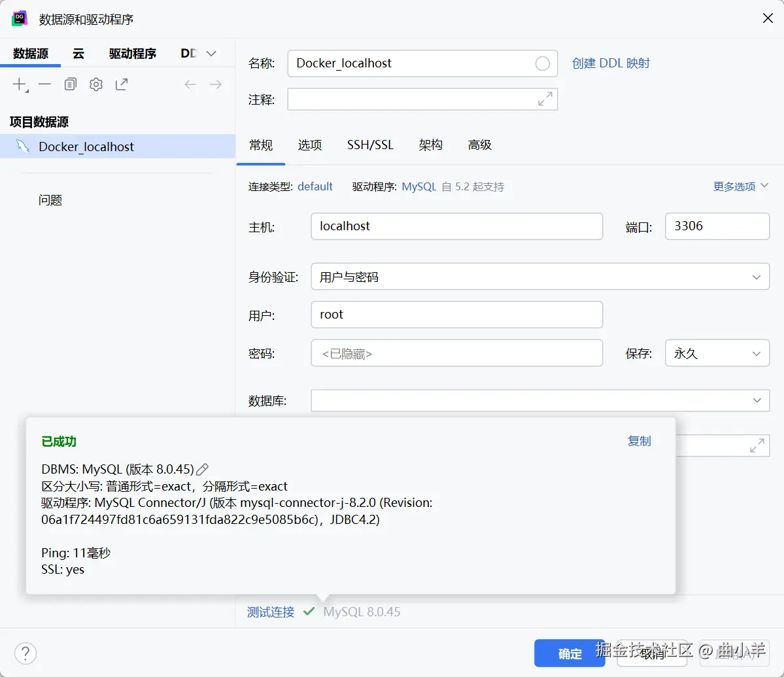The image size is (784, 677).
Task: Add a new data source with plus icon
Action: click(x=20, y=84)
